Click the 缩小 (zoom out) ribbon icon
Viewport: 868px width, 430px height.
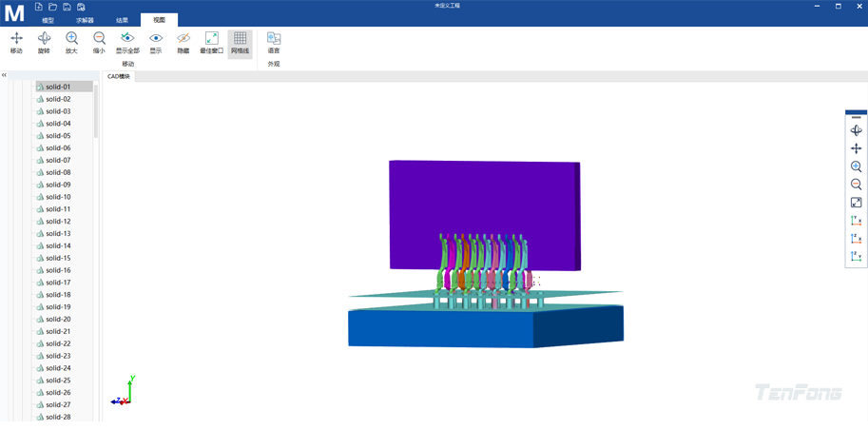(x=99, y=42)
